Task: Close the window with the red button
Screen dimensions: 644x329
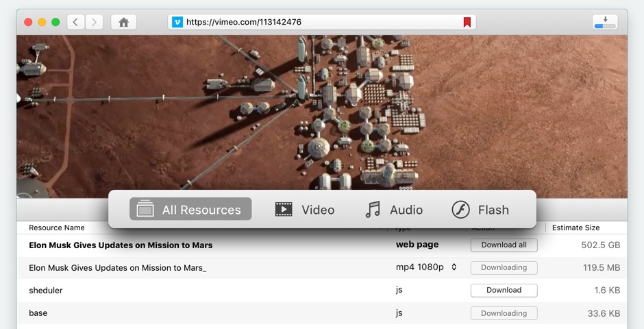Action: coord(28,22)
